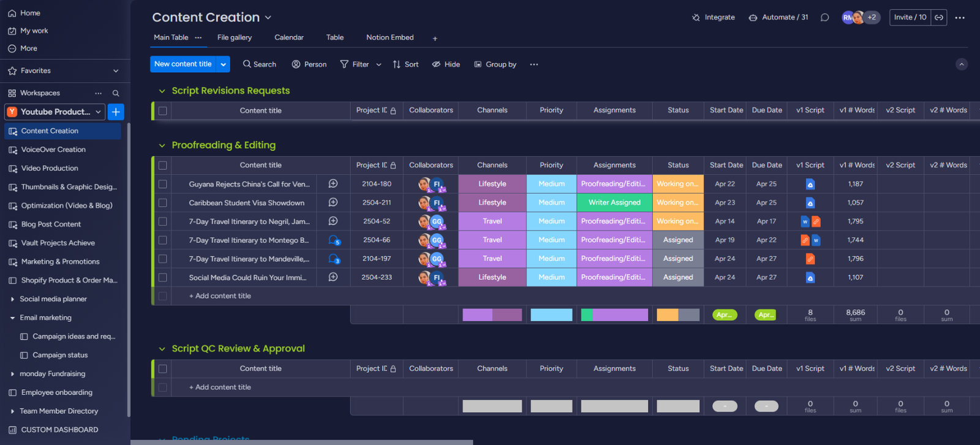Add new workspace item with plus button
Screen dimensions: 980x445
click(116, 112)
